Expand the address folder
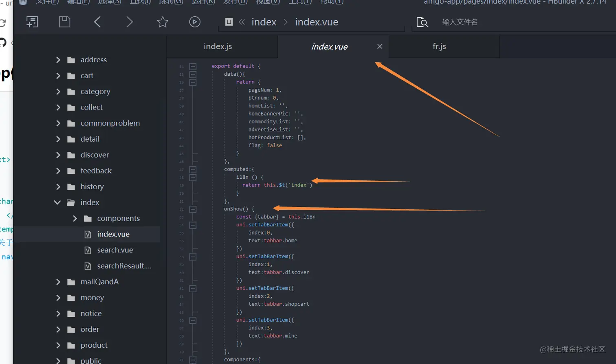Image resolution: width=616 pixels, height=364 pixels. [x=58, y=60]
